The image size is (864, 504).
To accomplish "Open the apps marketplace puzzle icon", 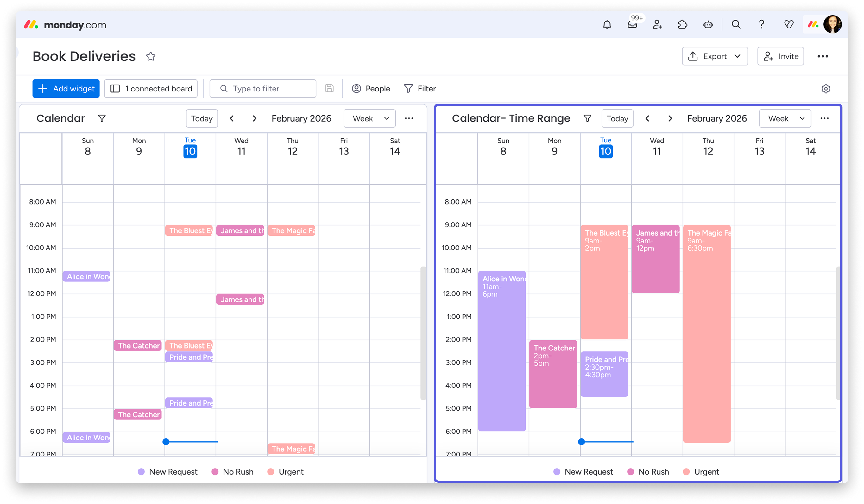I will (683, 25).
